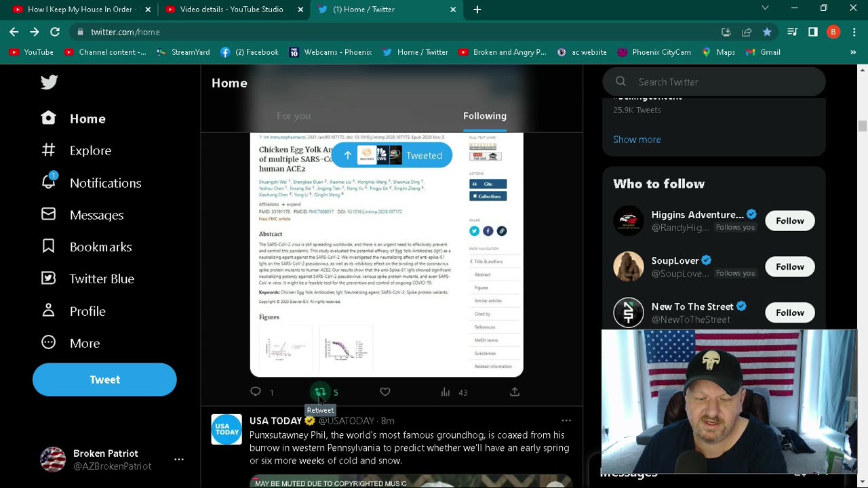Viewport: 868px width, 488px height.
Task: View analytics showing 43 views
Action: pos(454,392)
